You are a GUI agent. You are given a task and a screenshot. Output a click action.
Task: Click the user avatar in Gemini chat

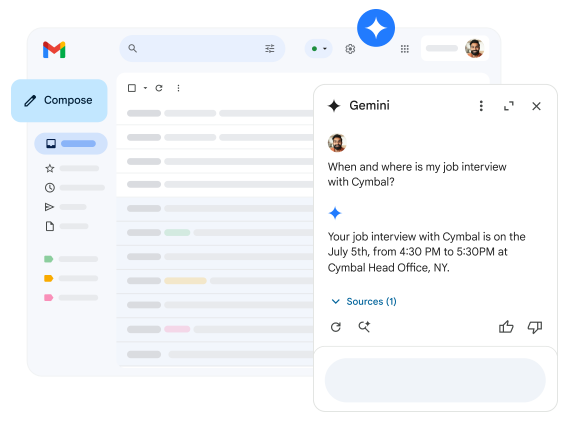click(337, 143)
